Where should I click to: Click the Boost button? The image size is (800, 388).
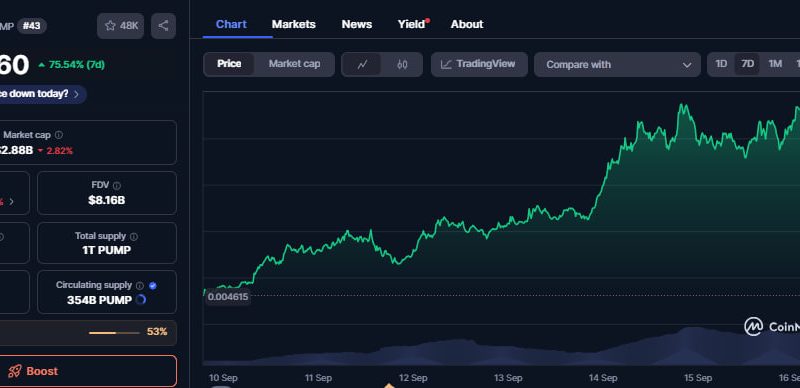(x=88, y=371)
